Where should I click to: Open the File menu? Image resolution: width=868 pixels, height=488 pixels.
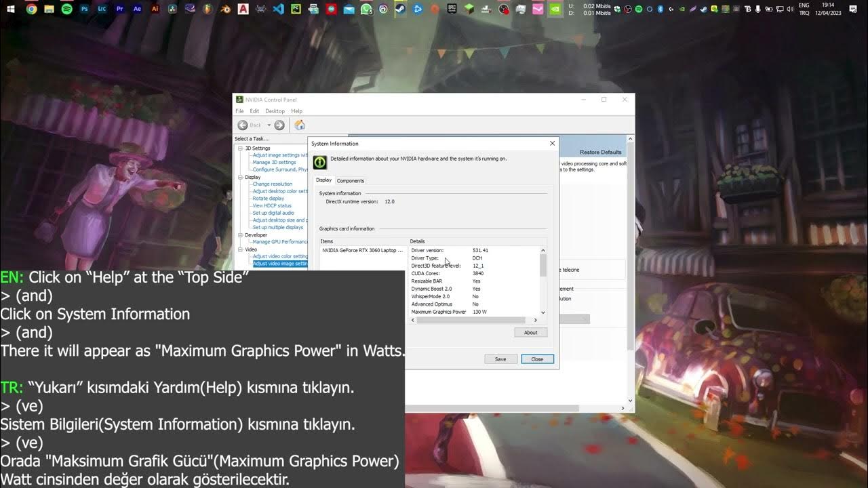point(239,111)
